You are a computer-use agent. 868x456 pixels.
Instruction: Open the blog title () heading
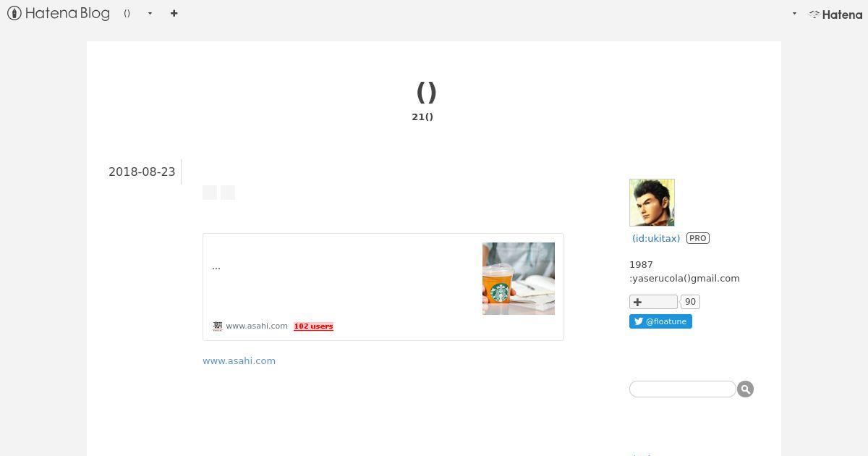pyautogui.click(x=426, y=92)
